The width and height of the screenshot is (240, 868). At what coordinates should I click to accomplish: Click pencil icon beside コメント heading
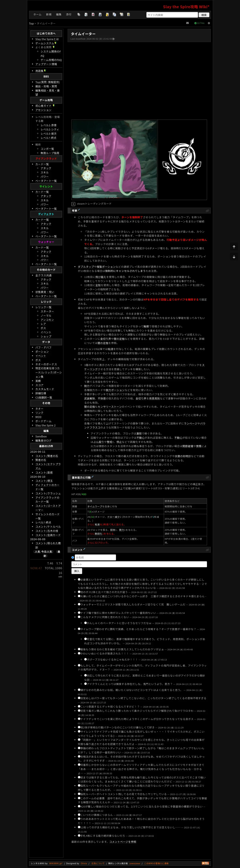(x=84, y=549)
